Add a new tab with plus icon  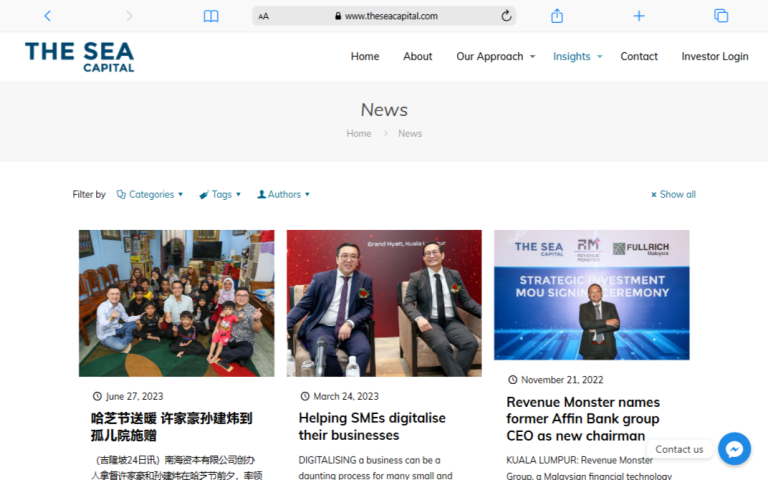(x=639, y=16)
